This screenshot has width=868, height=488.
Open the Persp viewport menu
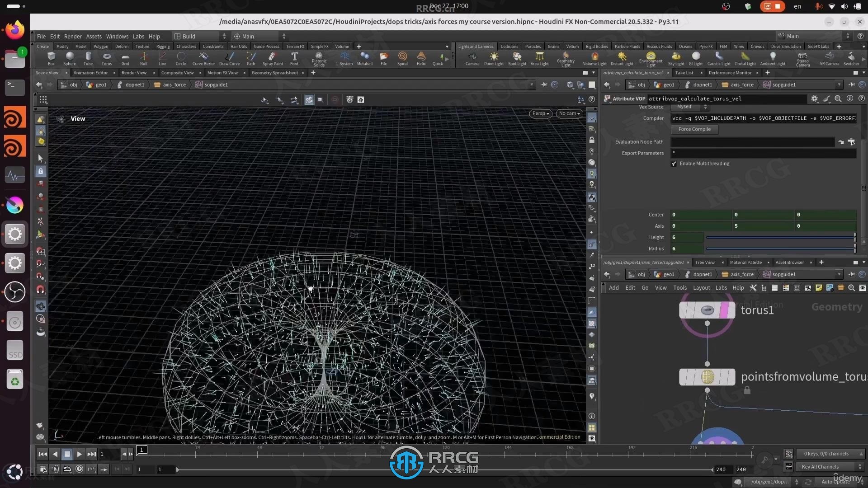(540, 113)
